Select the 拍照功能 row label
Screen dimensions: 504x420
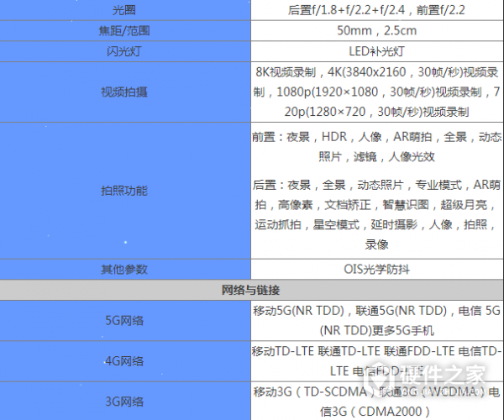123,191
